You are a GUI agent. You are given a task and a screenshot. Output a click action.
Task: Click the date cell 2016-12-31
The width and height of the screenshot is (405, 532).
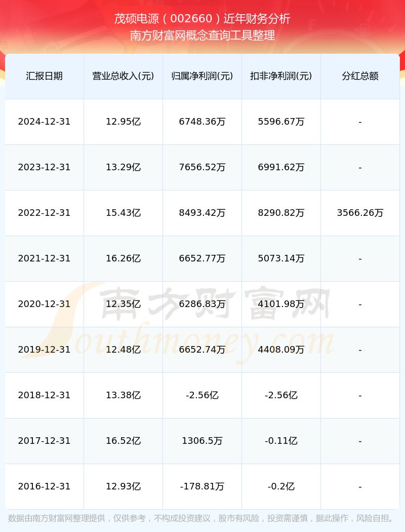coord(45,486)
